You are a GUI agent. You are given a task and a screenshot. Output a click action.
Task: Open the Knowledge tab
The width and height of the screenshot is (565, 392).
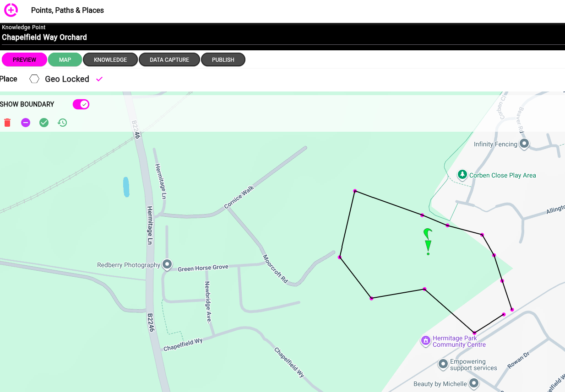point(110,60)
